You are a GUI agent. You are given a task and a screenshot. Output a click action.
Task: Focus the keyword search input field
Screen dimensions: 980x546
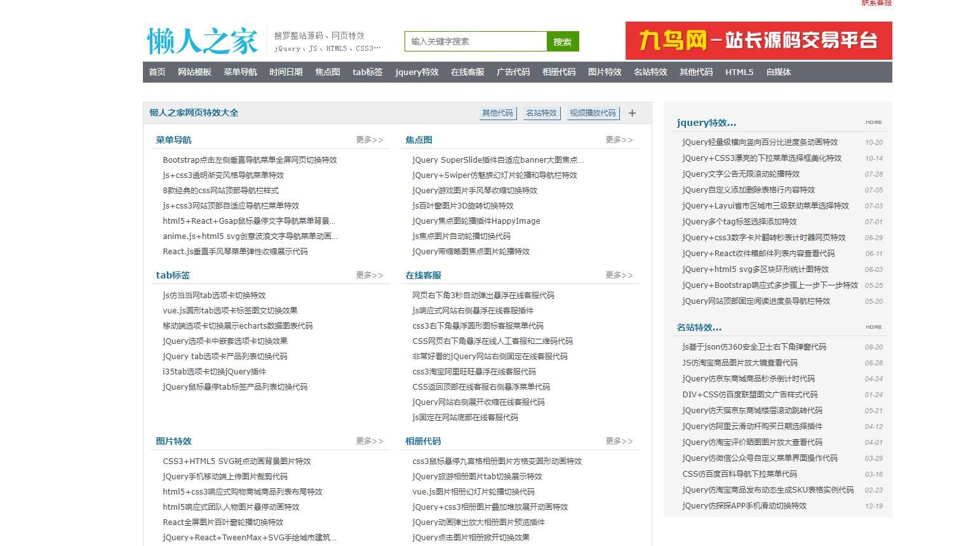click(x=476, y=41)
